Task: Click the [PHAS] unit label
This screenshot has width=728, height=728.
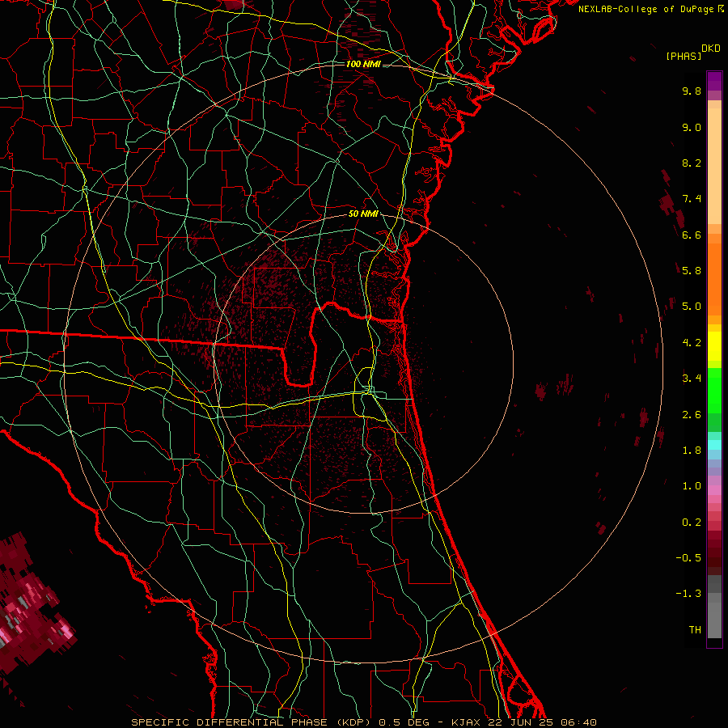Action: pos(684,56)
